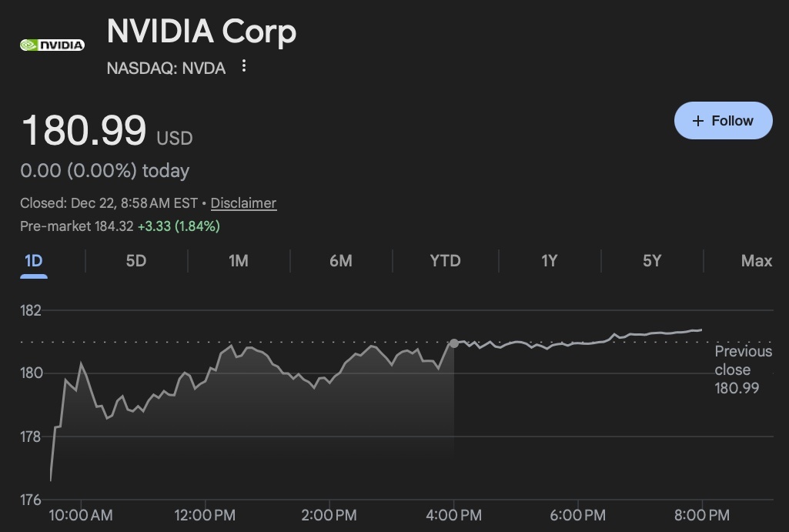Open the Disclaimer link
The image size is (789, 532).
coord(243,203)
